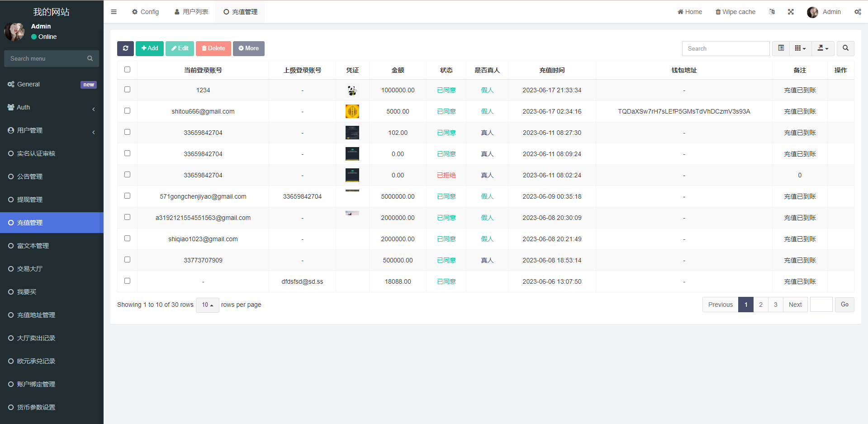This screenshot has height=424, width=868.
Task: Click the Wipe cache trash icon
Action: (718, 12)
